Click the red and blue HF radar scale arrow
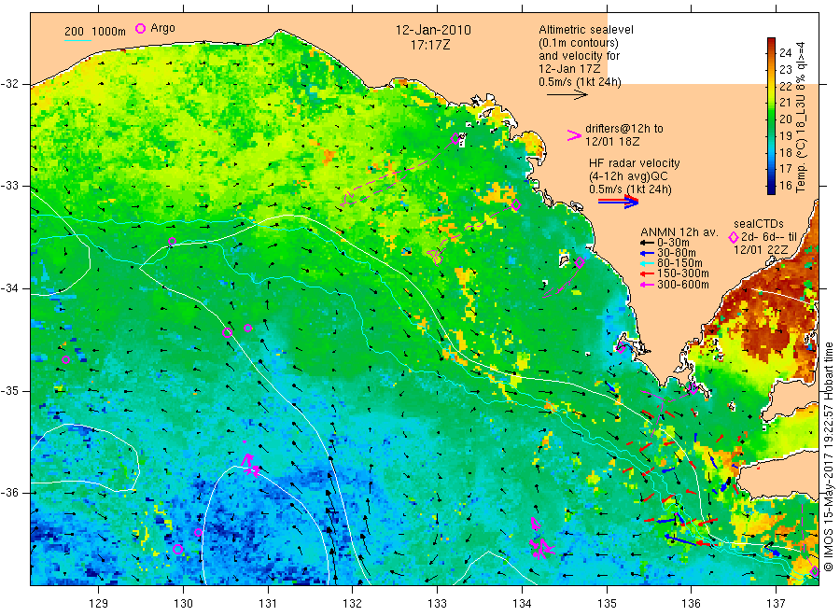The height and width of the screenshot is (616, 840). 618,201
